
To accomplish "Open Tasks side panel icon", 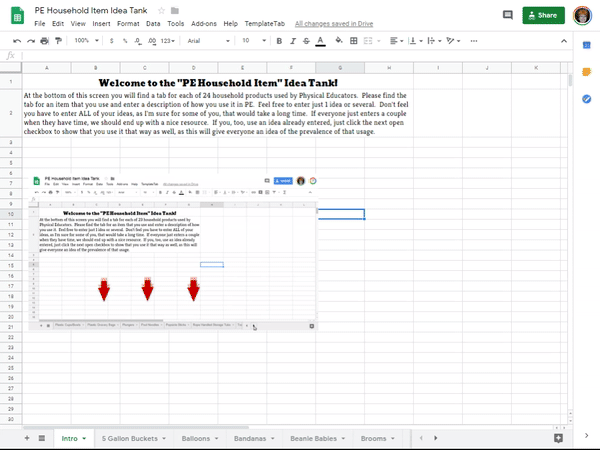I will [x=587, y=99].
